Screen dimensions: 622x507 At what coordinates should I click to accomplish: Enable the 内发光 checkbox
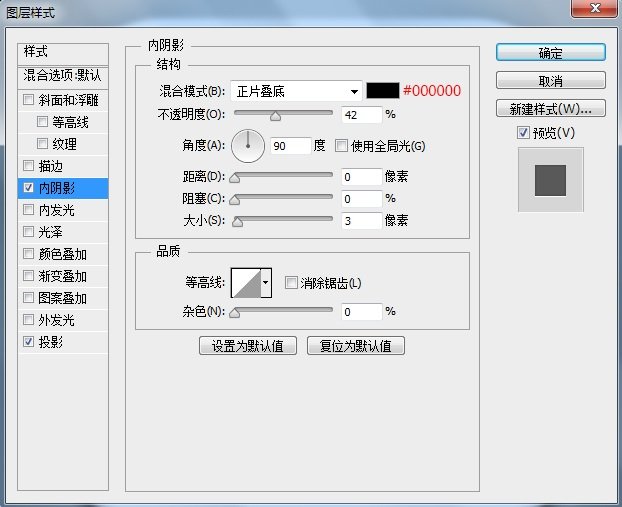point(29,209)
